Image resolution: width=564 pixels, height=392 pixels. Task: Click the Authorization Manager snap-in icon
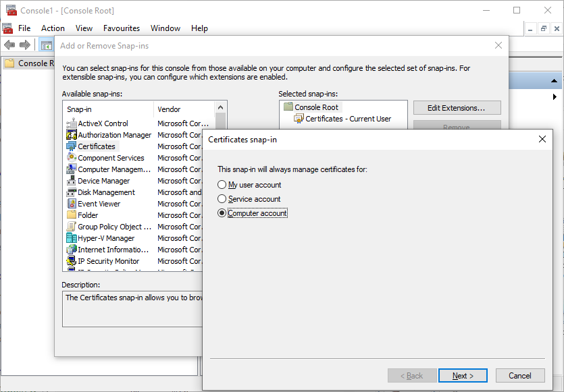tap(72, 135)
